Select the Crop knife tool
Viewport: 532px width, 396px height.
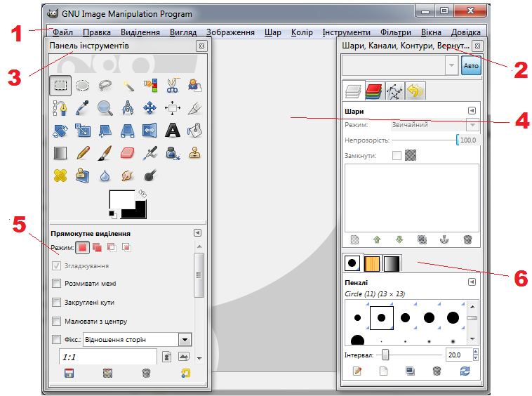pos(194,108)
